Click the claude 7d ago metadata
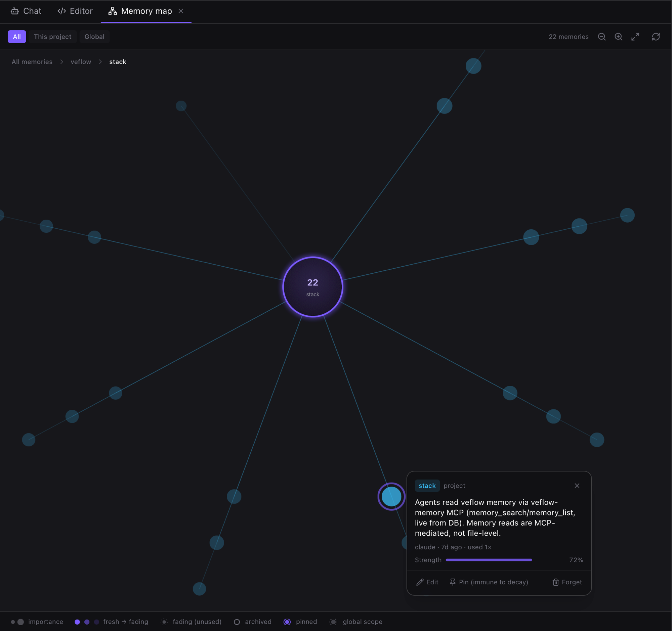This screenshot has height=631, width=672. [x=453, y=547]
